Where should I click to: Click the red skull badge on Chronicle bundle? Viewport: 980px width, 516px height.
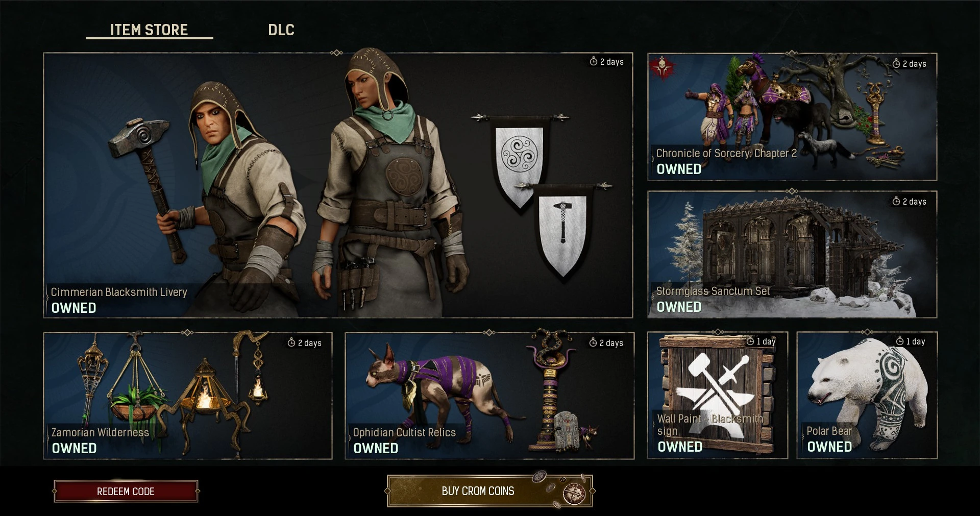point(663,67)
